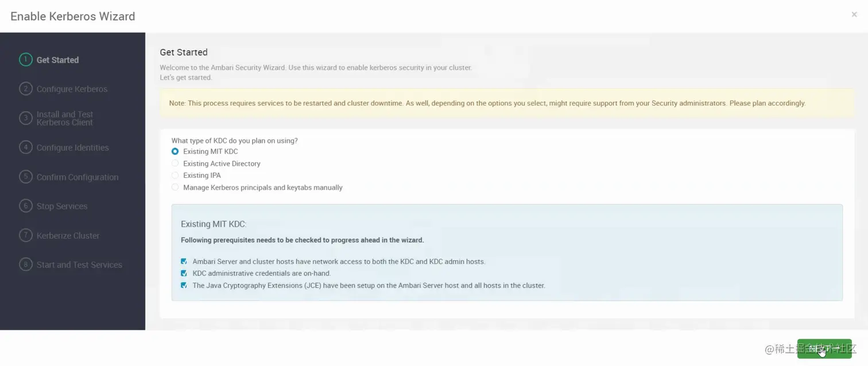
Task: Go to Start and Test Services step
Action: pyautogui.click(x=79, y=264)
